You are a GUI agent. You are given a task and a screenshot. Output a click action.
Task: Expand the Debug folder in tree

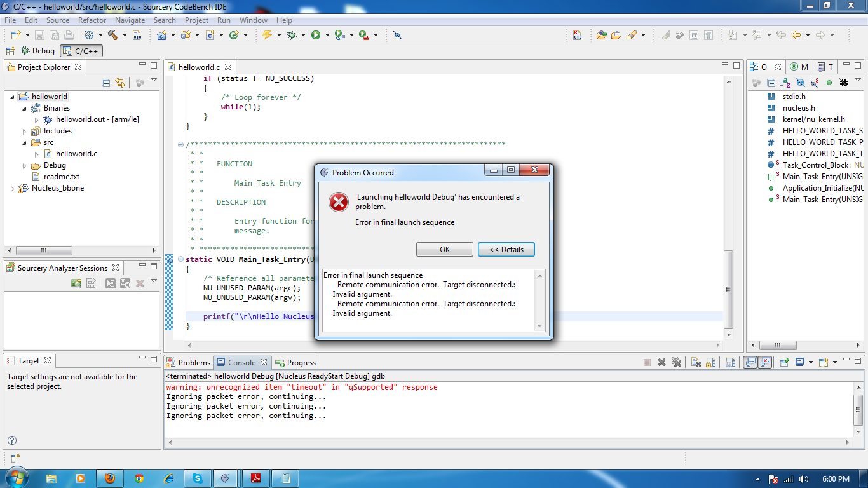(25, 165)
